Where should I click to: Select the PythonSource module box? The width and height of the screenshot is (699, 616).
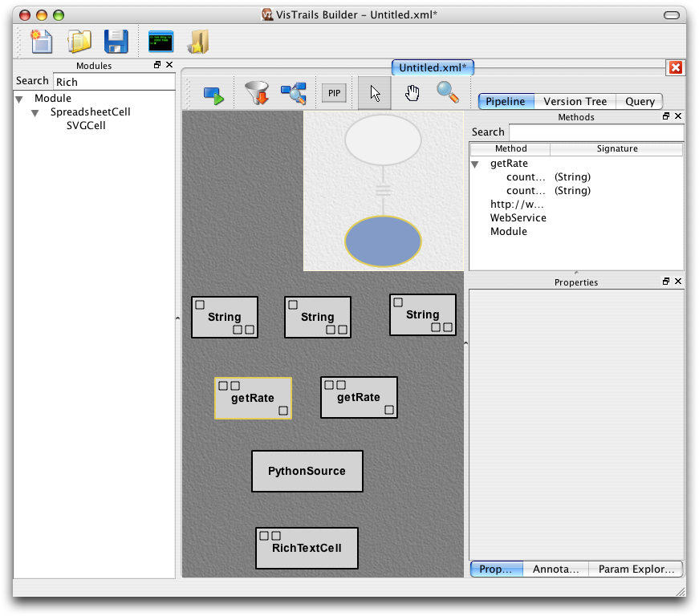point(307,471)
